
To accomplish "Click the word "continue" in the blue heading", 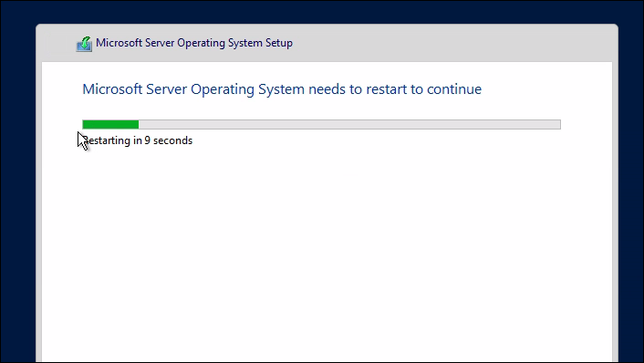I will click(x=454, y=89).
